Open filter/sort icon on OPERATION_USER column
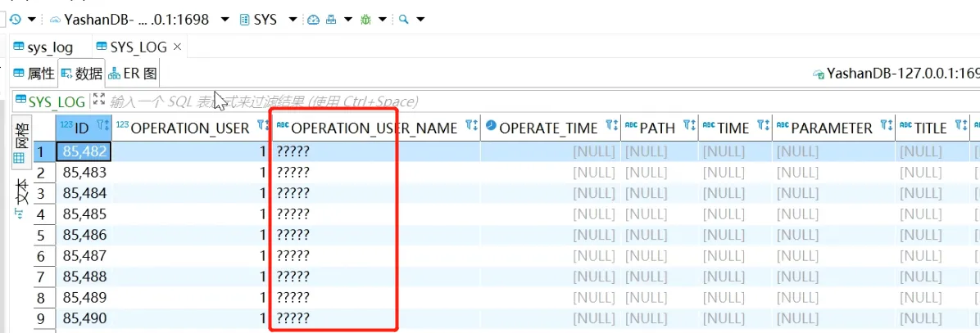This screenshot has width=980, height=333. click(x=263, y=127)
